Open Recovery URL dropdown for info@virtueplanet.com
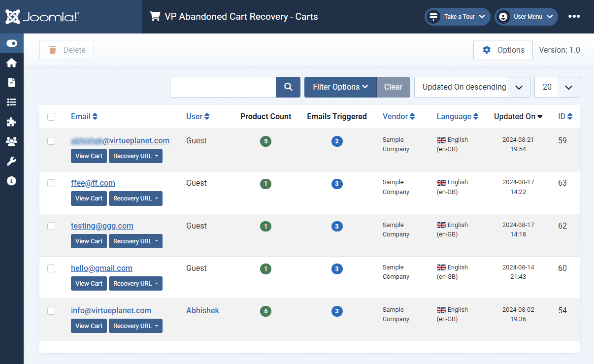This screenshot has height=364, width=594. click(x=135, y=326)
